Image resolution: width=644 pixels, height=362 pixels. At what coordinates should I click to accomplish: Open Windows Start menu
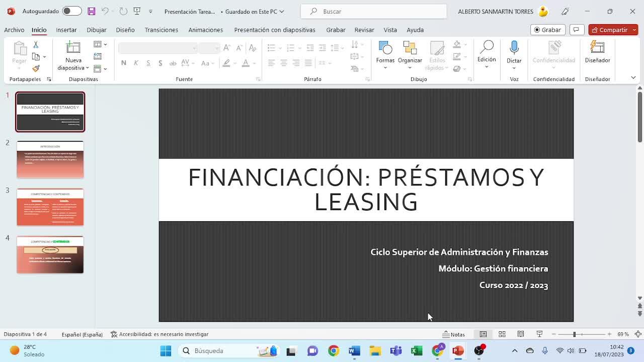166,350
